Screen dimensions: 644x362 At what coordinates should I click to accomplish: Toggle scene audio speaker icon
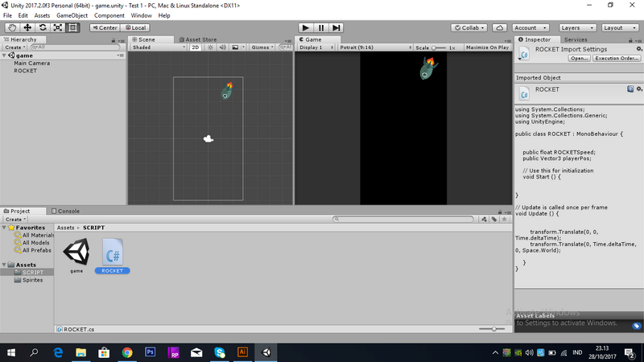[222, 47]
